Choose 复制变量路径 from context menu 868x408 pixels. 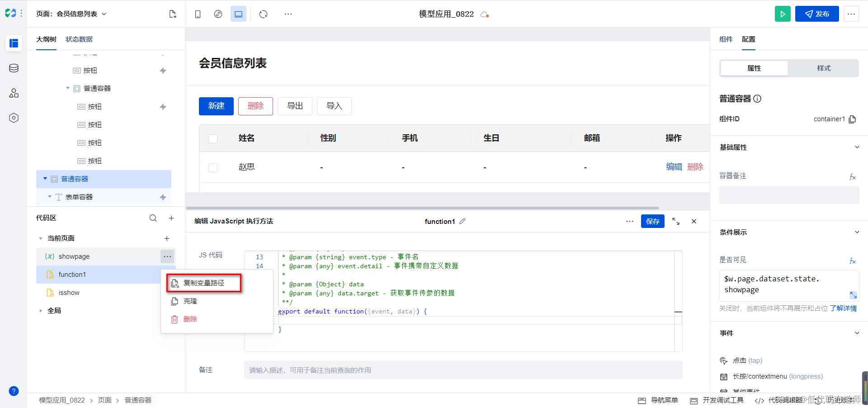click(204, 283)
